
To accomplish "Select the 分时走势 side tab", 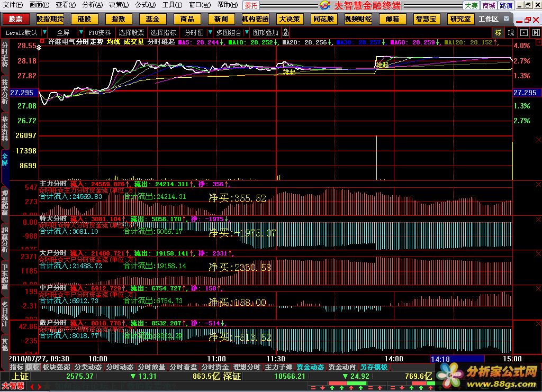I will (x=4, y=54).
